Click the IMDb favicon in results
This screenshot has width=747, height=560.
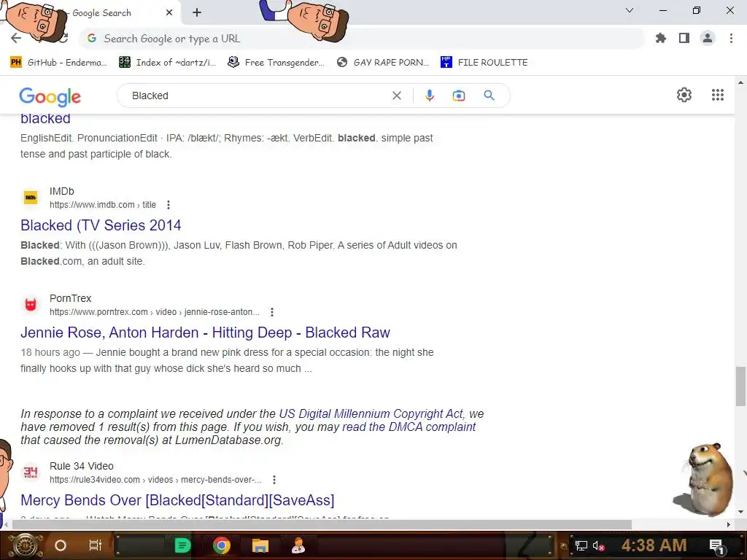31,197
